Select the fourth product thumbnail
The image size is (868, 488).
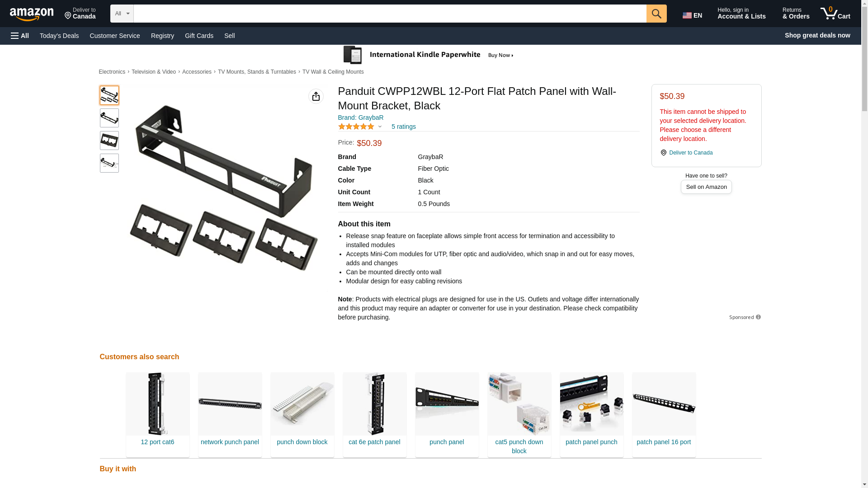click(109, 163)
